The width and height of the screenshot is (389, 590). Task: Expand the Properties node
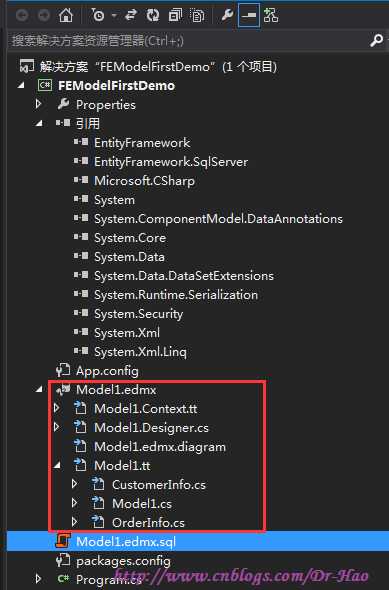pos(38,104)
